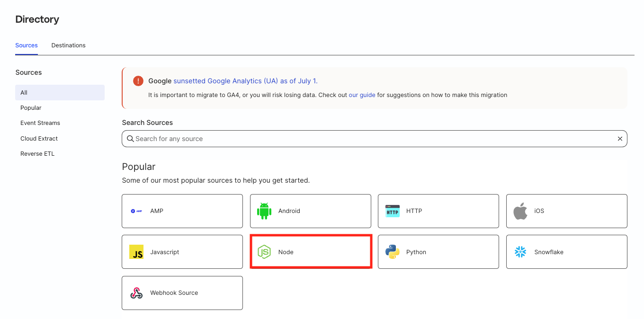
Task: Open the Snowflake source card
Action: (567, 252)
